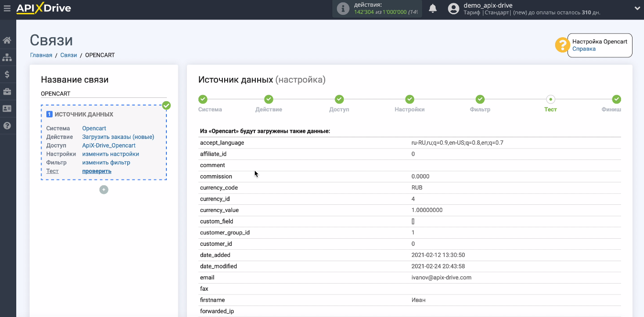
Task: Click the actions info icon
Action: [343, 9]
